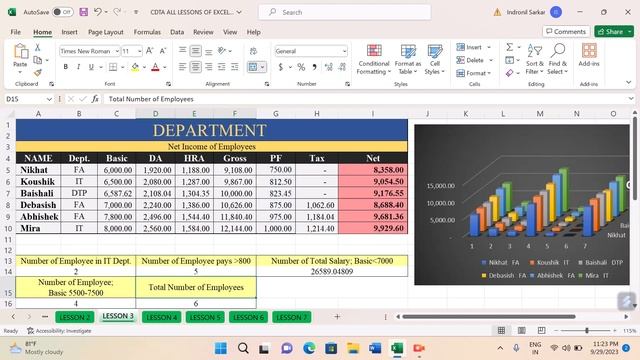This screenshot has height=360, width=640.
Task: Open font size dropdown
Action: pyautogui.click(x=140, y=51)
